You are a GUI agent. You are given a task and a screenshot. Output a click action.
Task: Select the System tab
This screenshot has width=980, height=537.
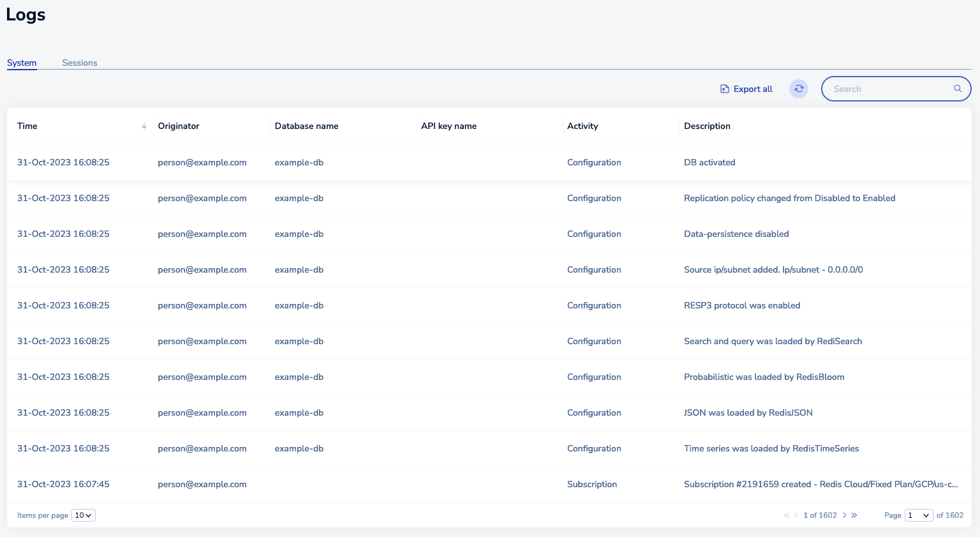[22, 63]
